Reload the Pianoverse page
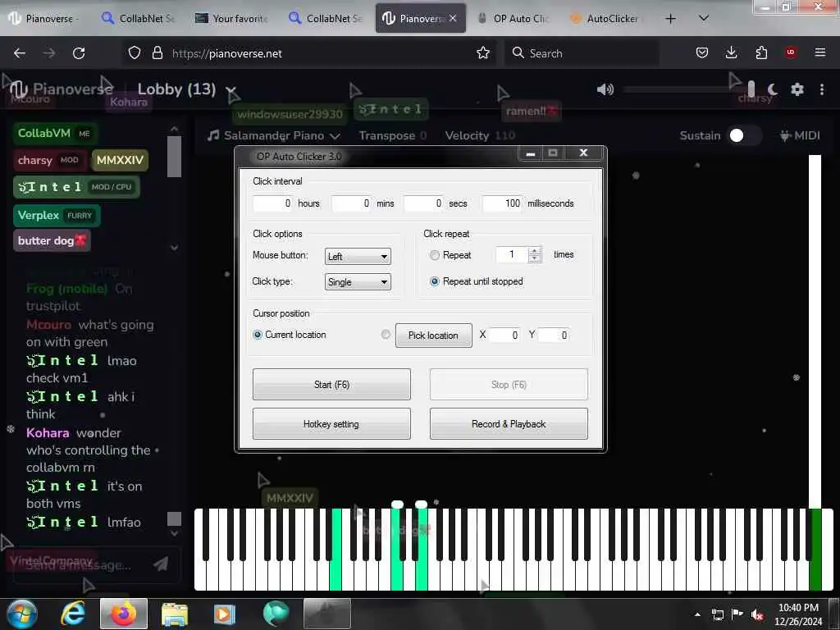Viewport: 840px width, 630px height. point(79,53)
